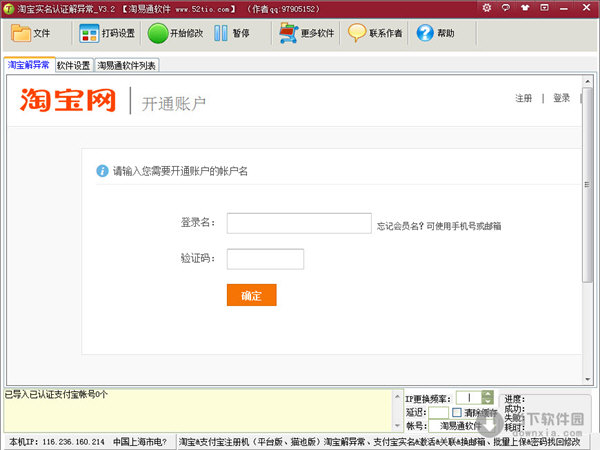Open the 淘易通软件列表 tab
Viewport: 600px width, 450px height.
126,65
